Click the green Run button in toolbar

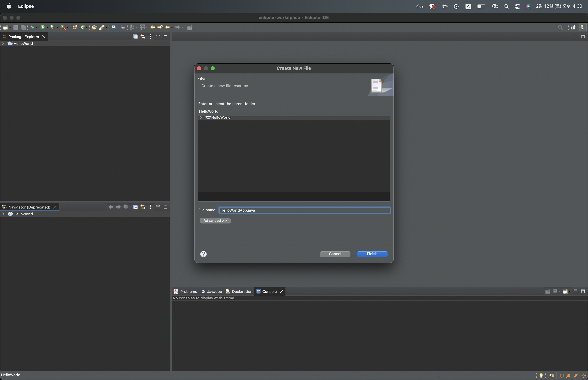(x=42, y=27)
